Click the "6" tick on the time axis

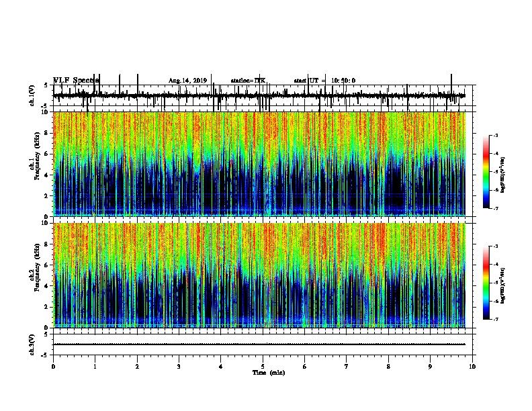pos(304,367)
